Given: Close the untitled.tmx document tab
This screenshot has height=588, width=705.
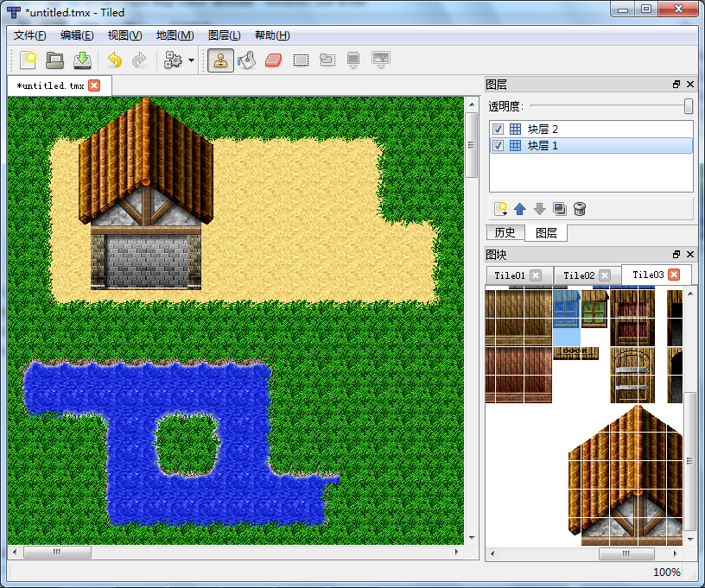Looking at the screenshot, I should [94, 85].
